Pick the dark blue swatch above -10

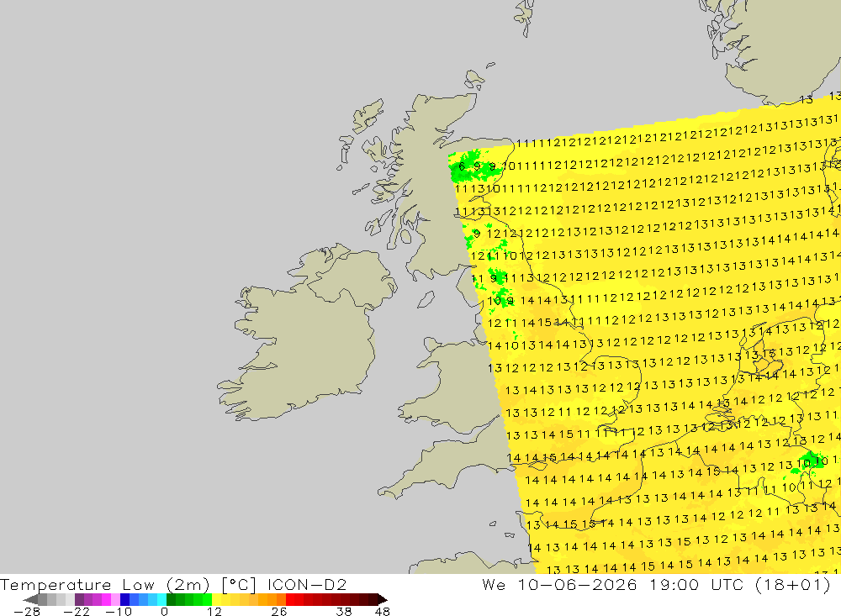(125, 600)
